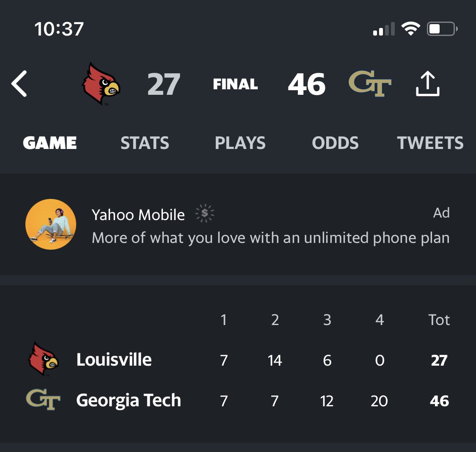The image size is (476, 452).
Task: Tap the unlimited phone plan ad text
Action: 271,238
